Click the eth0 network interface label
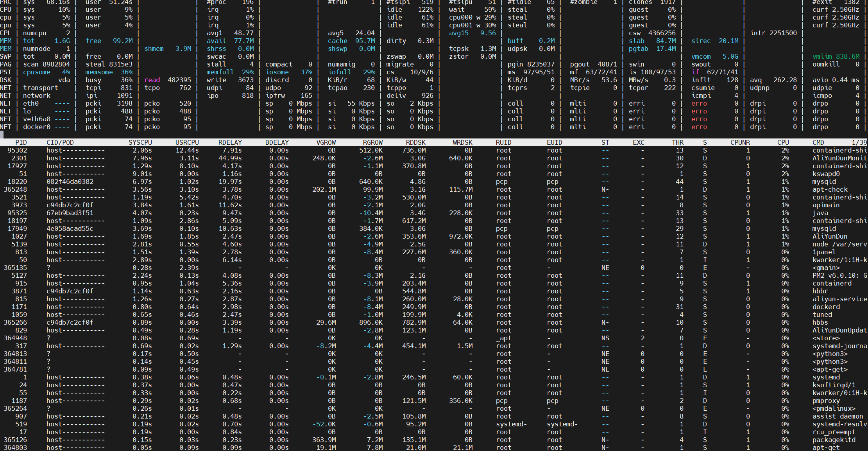The width and height of the screenshot is (868, 451). click(31, 103)
